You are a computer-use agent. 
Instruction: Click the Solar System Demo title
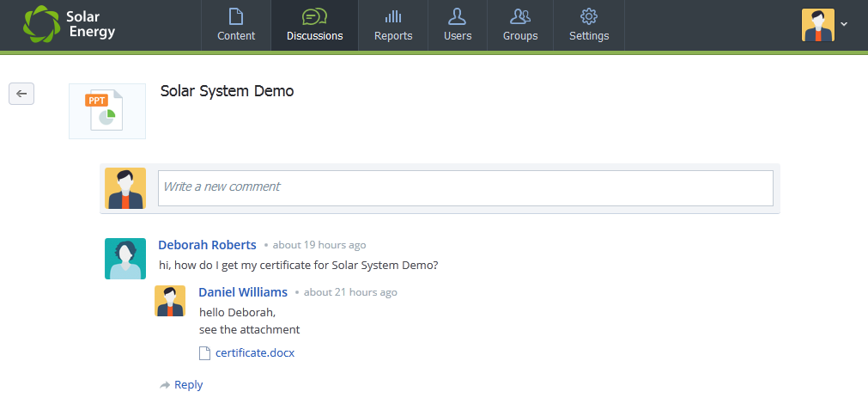pos(227,91)
